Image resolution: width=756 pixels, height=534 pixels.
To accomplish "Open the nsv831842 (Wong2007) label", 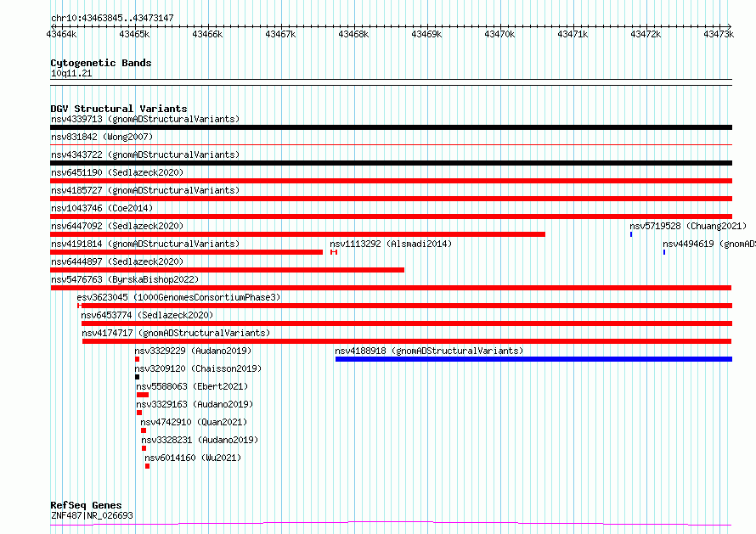I will click(102, 137).
